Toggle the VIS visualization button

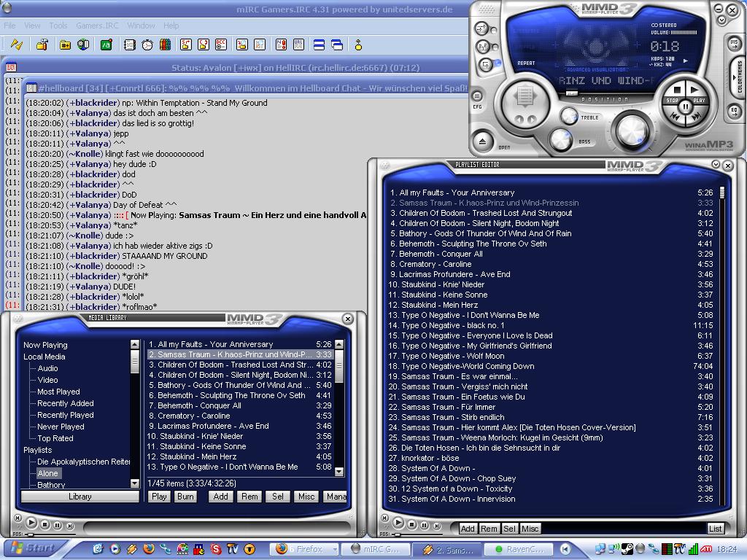pyautogui.click(x=734, y=43)
